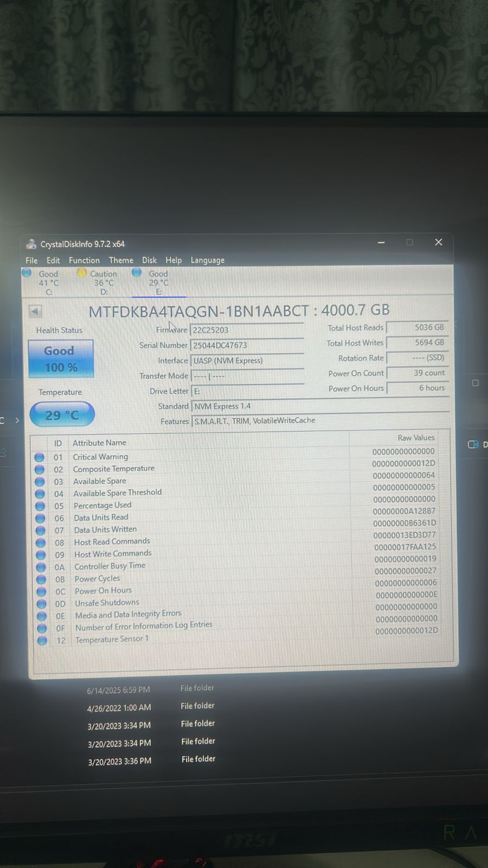
Task: Open the Disk menu
Action: pos(150,260)
